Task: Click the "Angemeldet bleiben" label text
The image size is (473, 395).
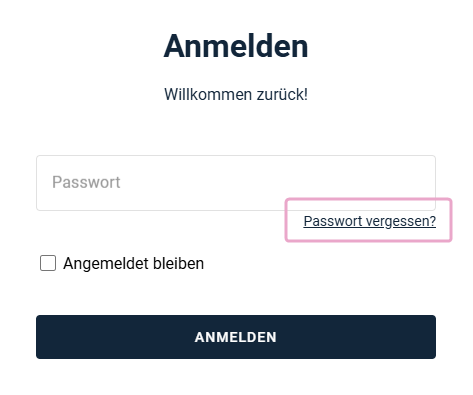Action: tap(133, 264)
